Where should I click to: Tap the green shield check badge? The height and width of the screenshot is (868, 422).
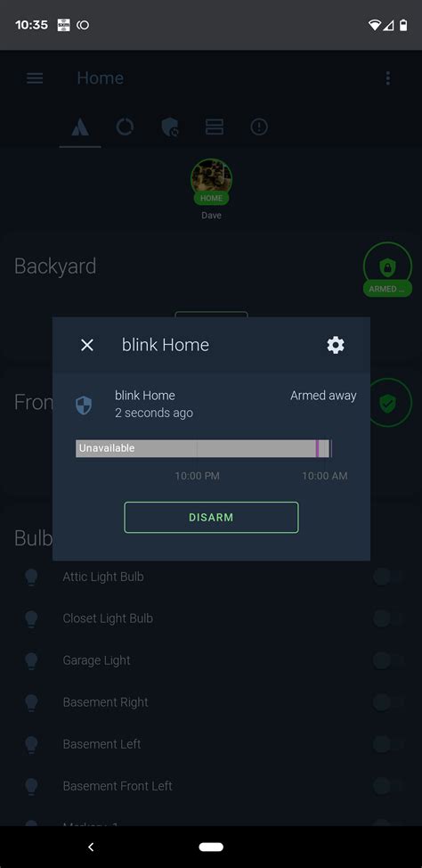tap(387, 403)
